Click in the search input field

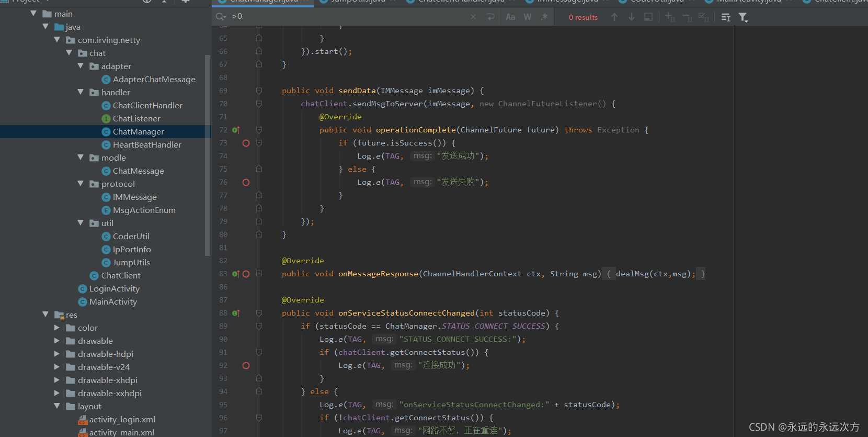click(348, 17)
